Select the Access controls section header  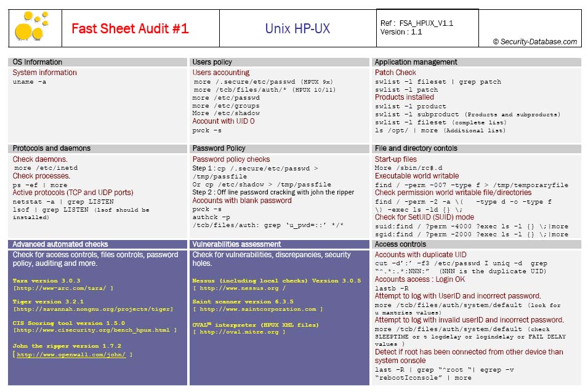click(x=477, y=244)
